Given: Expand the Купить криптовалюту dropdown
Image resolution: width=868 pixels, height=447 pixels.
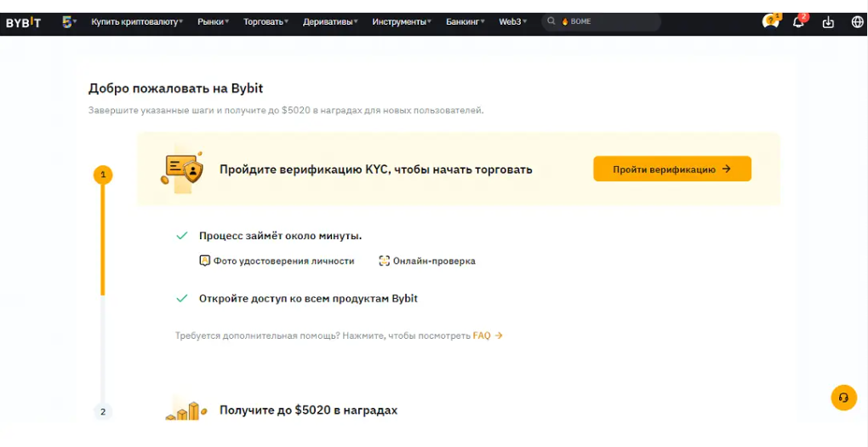Looking at the screenshot, I should (137, 21).
